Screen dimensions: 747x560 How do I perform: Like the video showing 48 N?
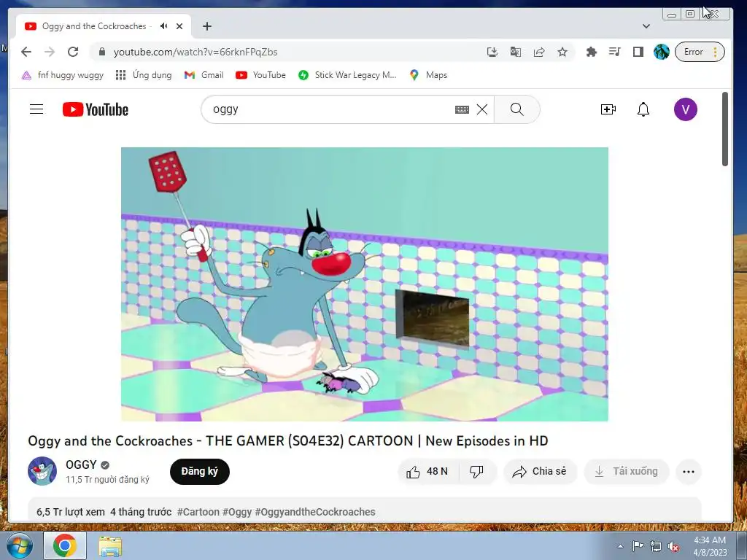[427, 472]
